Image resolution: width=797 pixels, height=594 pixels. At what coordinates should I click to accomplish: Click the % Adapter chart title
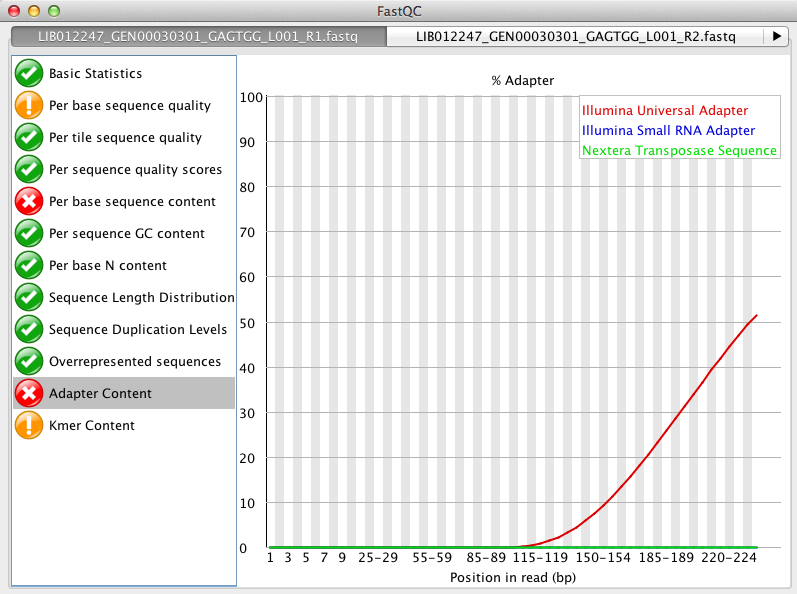click(x=523, y=81)
